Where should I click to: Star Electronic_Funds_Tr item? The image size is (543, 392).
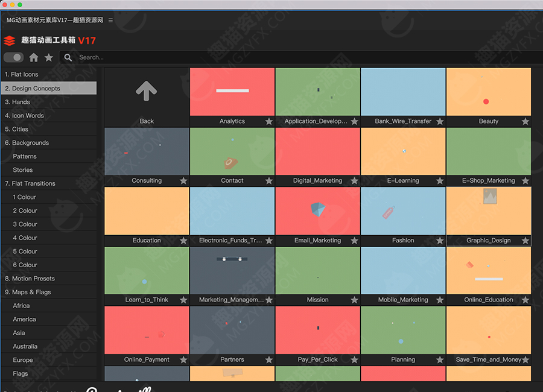(268, 240)
